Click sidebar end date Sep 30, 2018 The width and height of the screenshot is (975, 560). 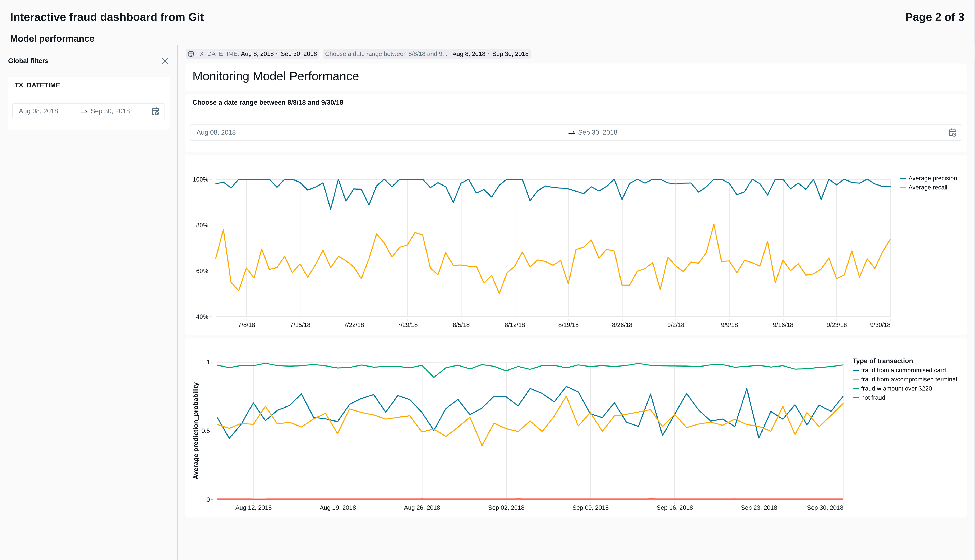point(110,111)
